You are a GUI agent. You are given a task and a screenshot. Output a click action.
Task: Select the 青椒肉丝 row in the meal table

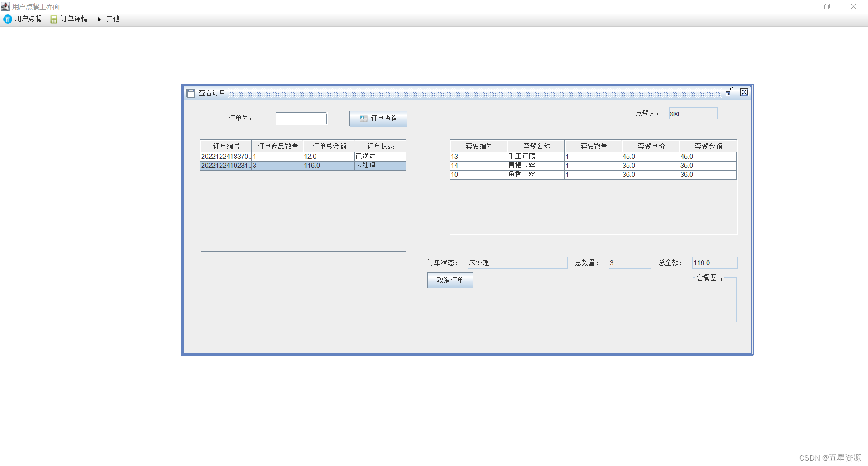click(x=593, y=166)
